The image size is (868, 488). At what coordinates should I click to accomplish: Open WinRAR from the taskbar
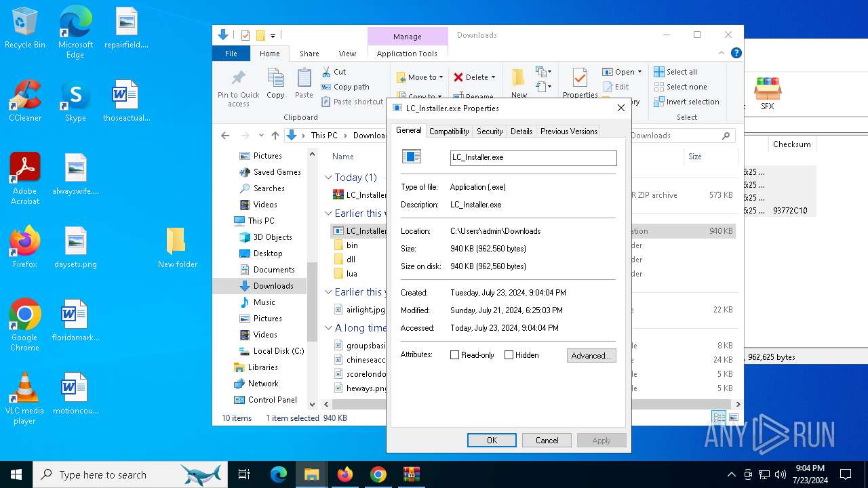(411, 474)
